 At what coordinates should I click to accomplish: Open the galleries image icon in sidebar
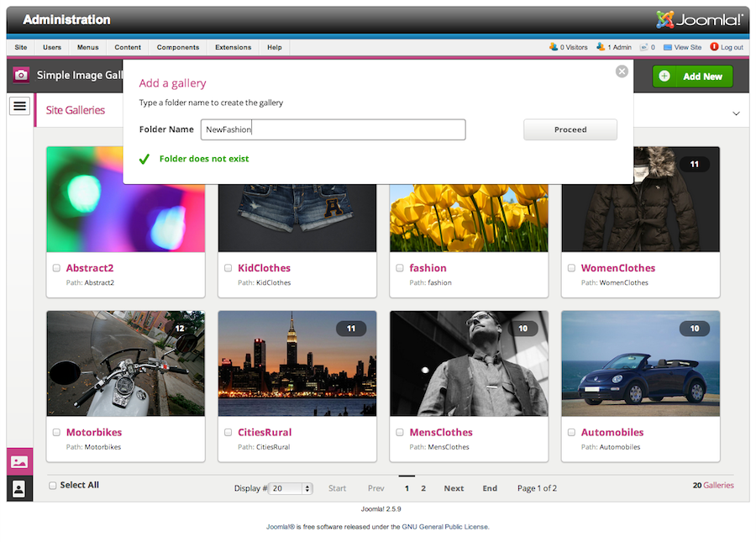19,462
